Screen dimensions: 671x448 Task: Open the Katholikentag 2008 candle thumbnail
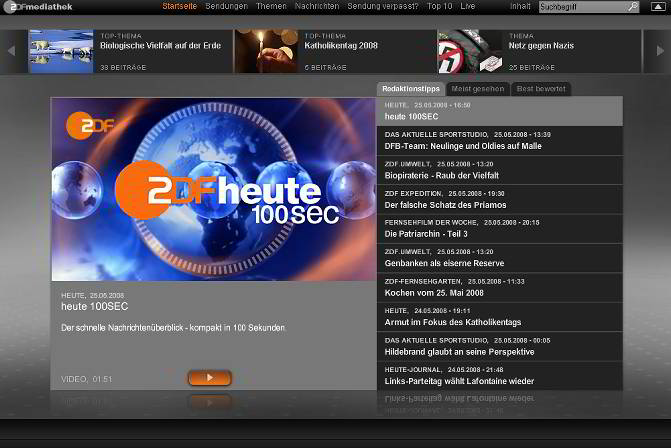click(266, 51)
